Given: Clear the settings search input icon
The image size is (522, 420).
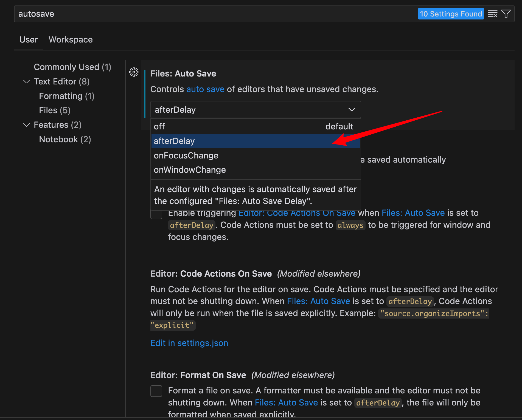Looking at the screenshot, I should [493, 14].
